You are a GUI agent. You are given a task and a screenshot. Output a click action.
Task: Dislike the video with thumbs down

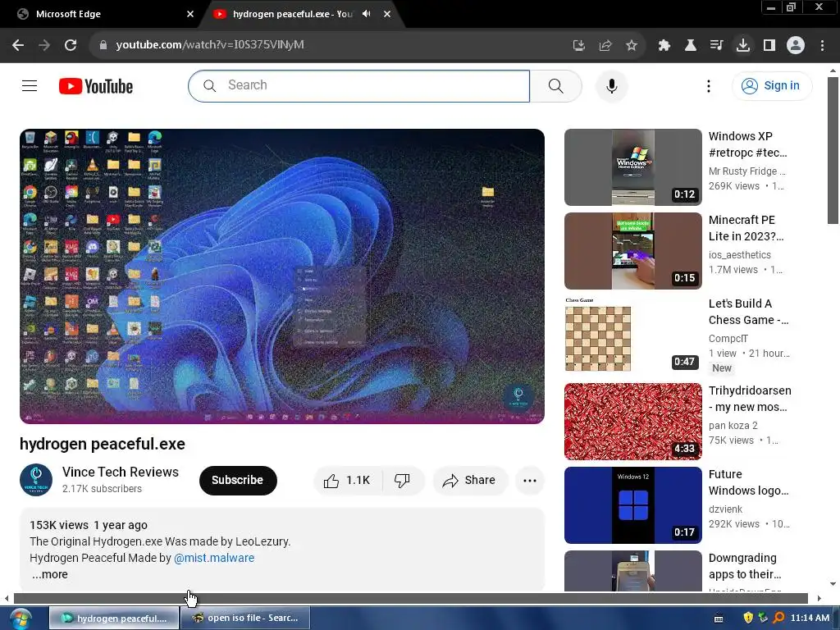402,481
